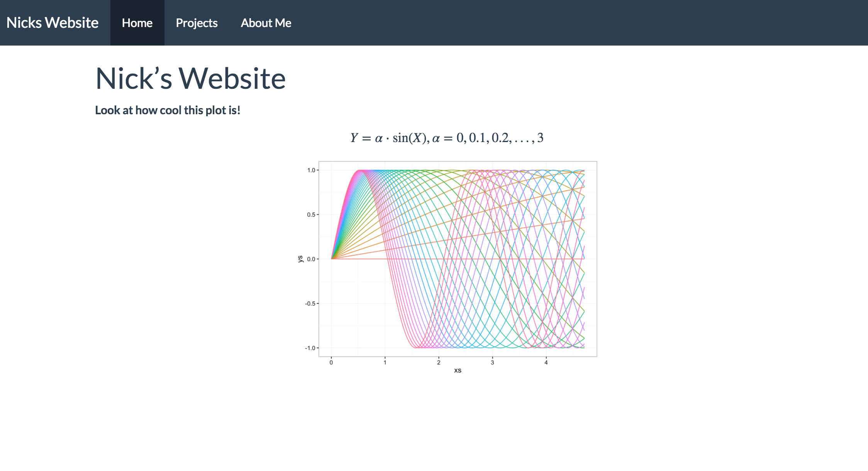Viewport: 868px width, 471px height.
Task: Click the 'xs' x-axis label
Action: click(x=458, y=370)
